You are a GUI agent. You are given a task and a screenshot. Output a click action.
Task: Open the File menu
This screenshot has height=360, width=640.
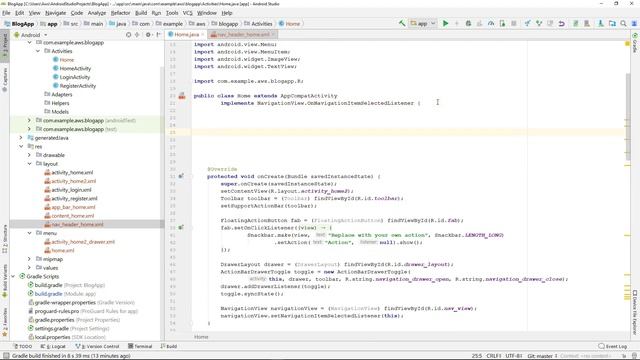click(6, 13)
